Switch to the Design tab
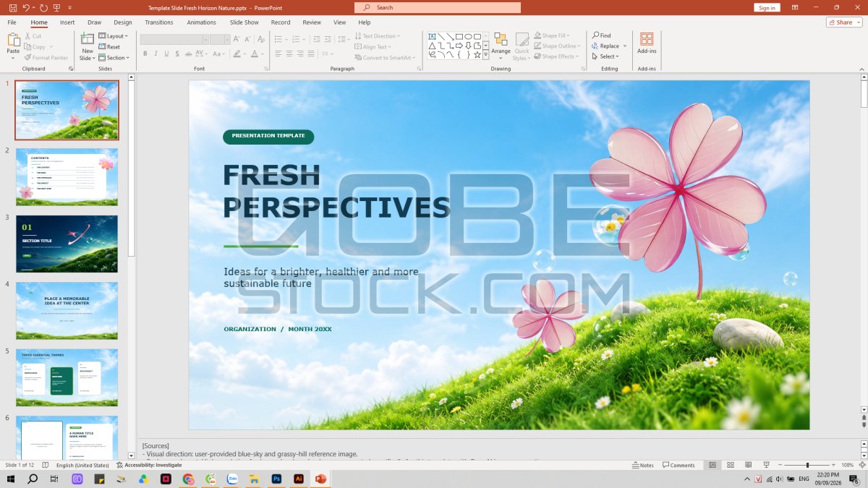Viewport: 868px width, 488px height. pos(123,22)
